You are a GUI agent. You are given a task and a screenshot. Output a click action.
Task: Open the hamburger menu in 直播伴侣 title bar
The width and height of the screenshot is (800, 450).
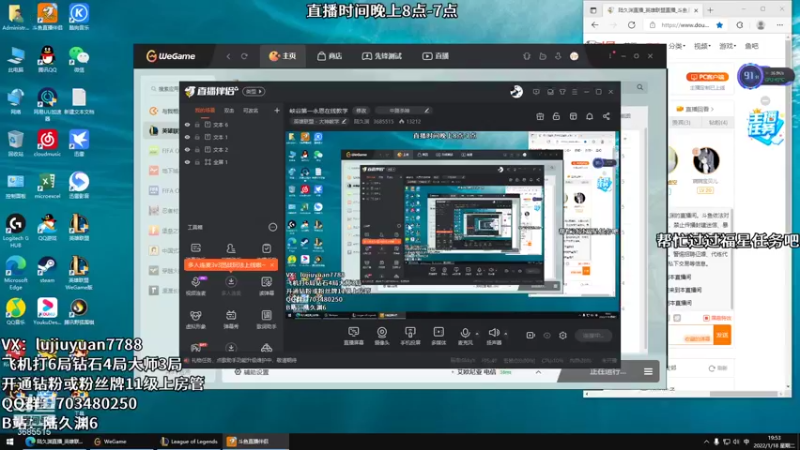574,92
